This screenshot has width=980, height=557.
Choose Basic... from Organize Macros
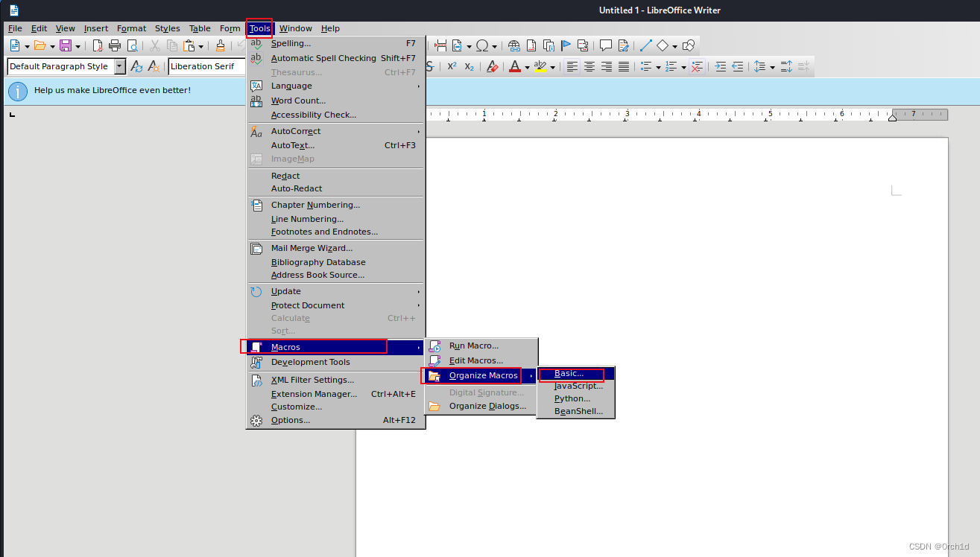tap(575, 373)
